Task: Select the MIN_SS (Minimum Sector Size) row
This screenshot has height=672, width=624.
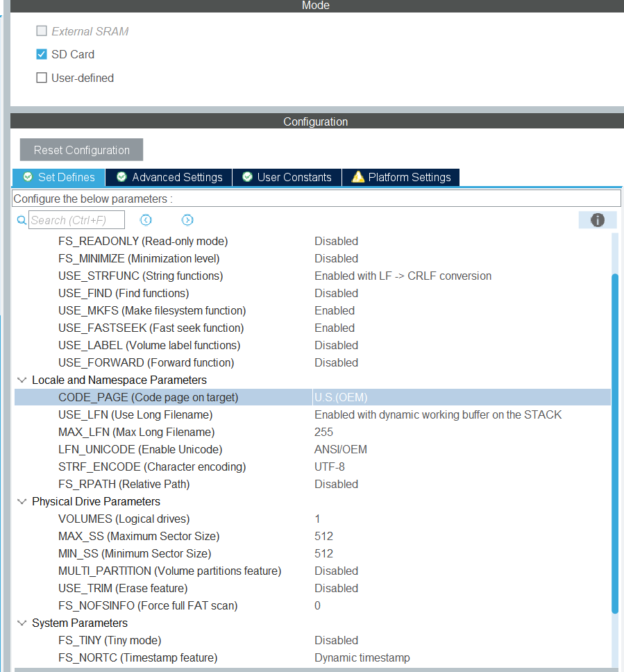Action: coord(312,554)
